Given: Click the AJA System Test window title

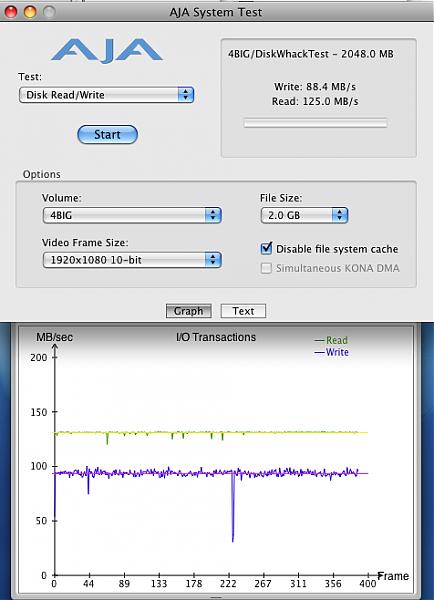Looking at the screenshot, I should pyautogui.click(x=216, y=12).
